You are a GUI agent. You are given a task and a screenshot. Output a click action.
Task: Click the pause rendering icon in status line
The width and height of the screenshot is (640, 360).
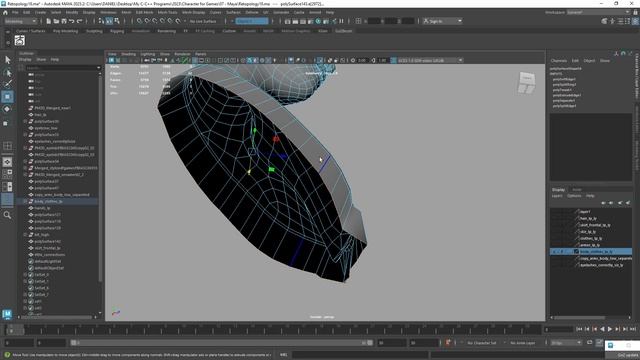[342, 21]
